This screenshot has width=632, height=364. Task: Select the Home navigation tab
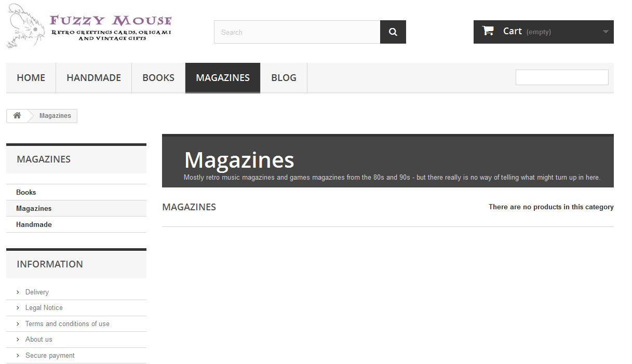(31, 78)
